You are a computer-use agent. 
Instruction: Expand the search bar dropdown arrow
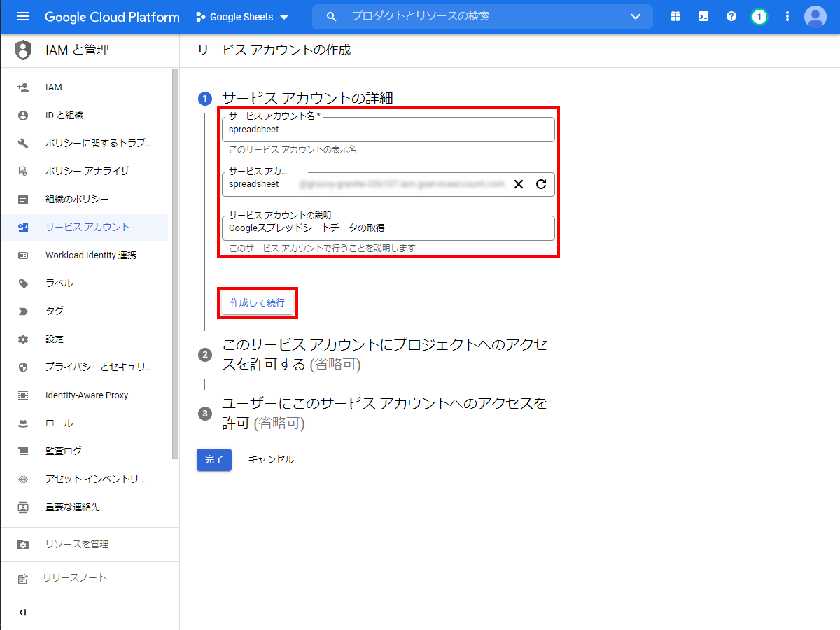pos(636,17)
